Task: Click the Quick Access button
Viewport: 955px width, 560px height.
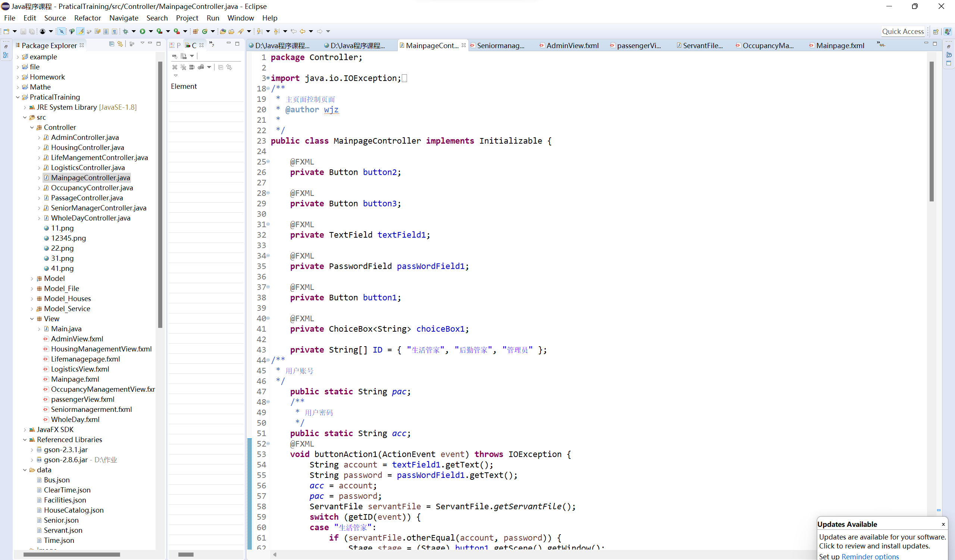Action: pyautogui.click(x=903, y=31)
